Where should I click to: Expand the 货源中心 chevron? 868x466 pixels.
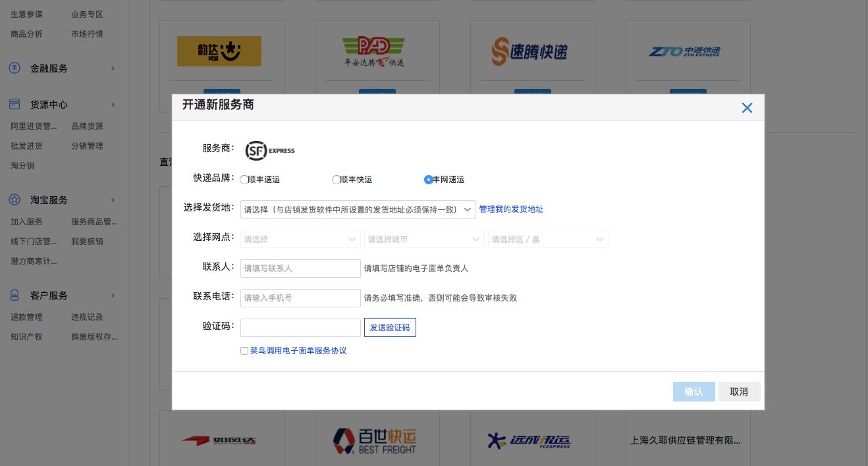pos(113,105)
